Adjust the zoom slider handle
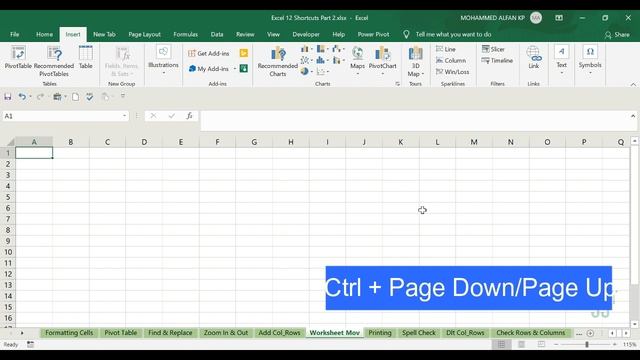The image size is (640, 360). tap(587, 344)
